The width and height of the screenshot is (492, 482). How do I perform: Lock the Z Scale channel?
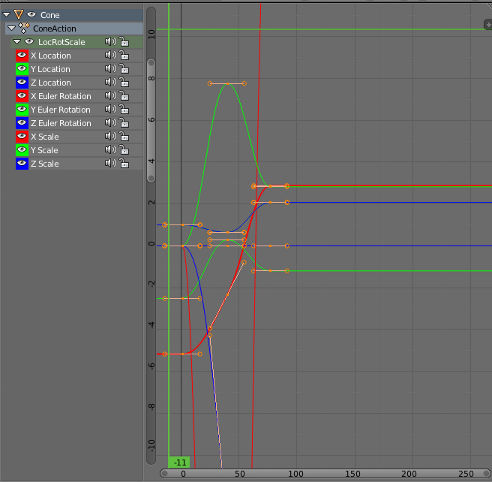pyautogui.click(x=124, y=163)
